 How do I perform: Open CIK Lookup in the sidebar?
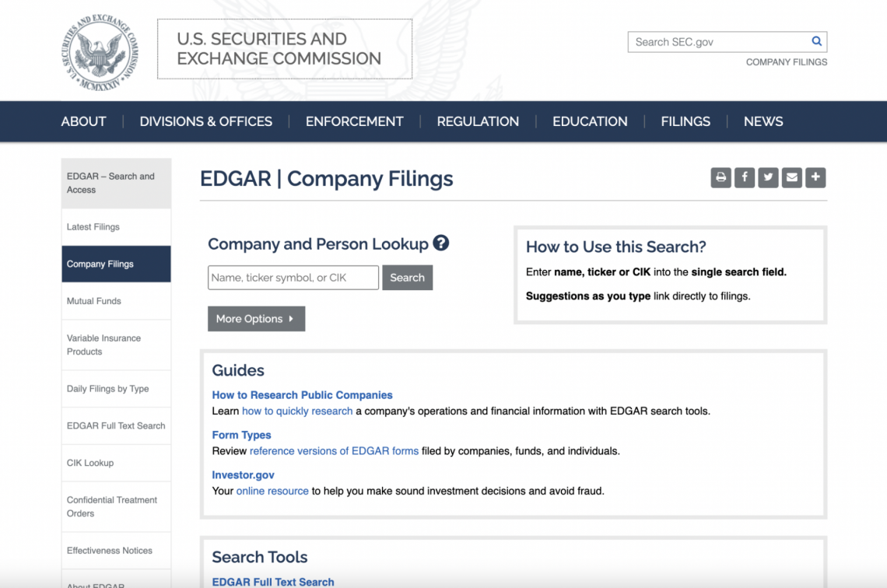click(116, 463)
